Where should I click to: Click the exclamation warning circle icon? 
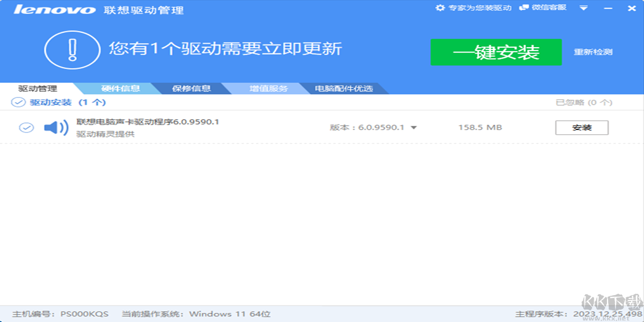click(x=72, y=50)
